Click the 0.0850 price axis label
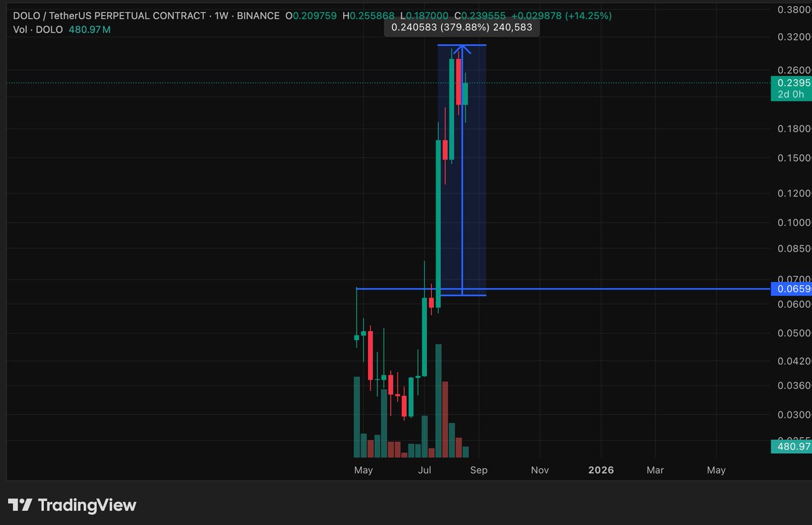This screenshot has height=525, width=812. (794, 248)
